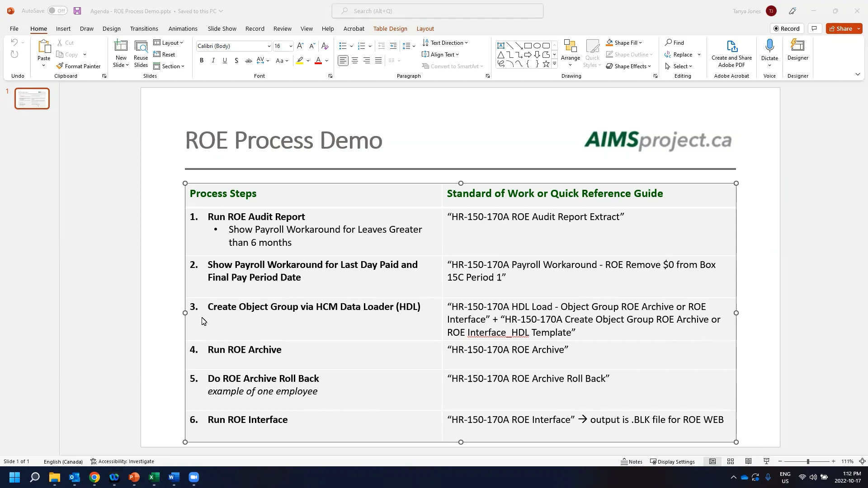Click Replace button
Image resolution: width=868 pixels, height=488 pixels.
(x=679, y=54)
